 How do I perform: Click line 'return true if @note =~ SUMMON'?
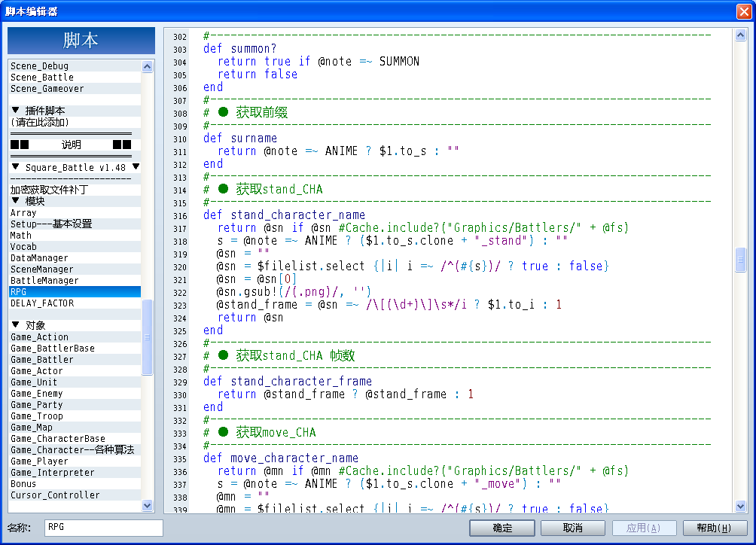[319, 62]
